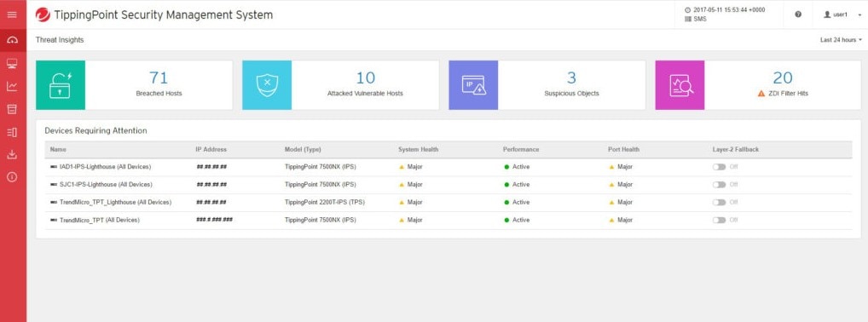868x322 pixels.
Task: Open the info circle sidebar icon
Action: point(12,177)
